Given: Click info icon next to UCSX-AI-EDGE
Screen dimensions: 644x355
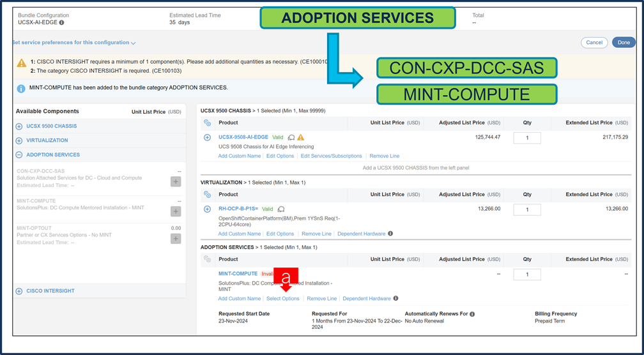Looking at the screenshot, I should (x=61, y=22).
